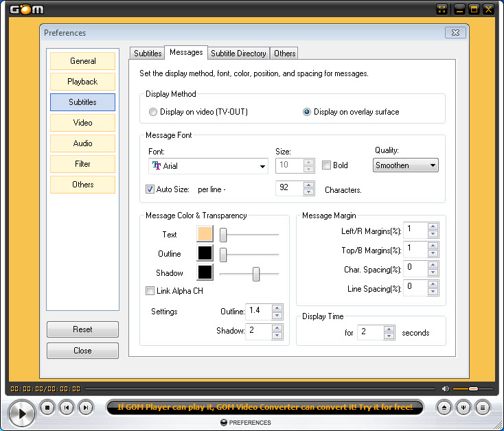The height and width of the screenshot is (431, 504).
Task: Adjust the Text transparency slider handle
Action: pos(223,235)
